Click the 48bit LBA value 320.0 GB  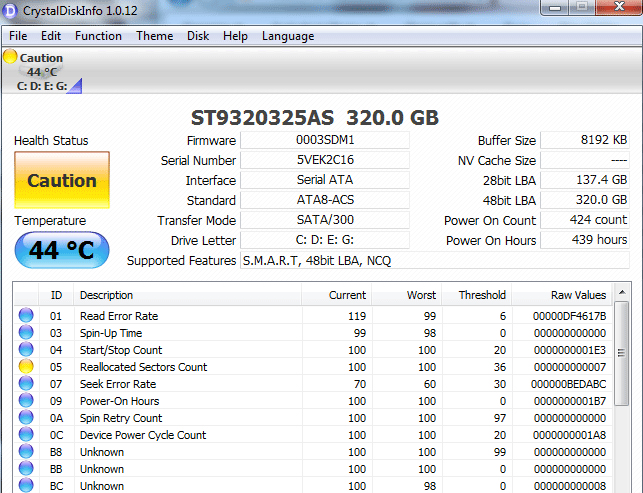click(x=585, y=200)
